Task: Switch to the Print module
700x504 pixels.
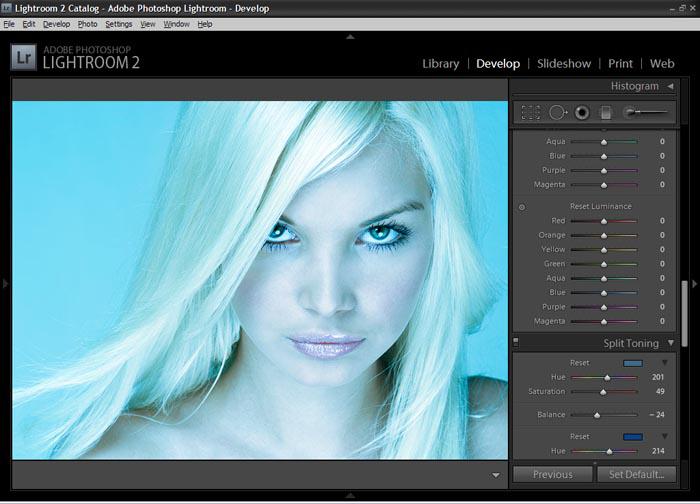Action: (x=620, y=64)
